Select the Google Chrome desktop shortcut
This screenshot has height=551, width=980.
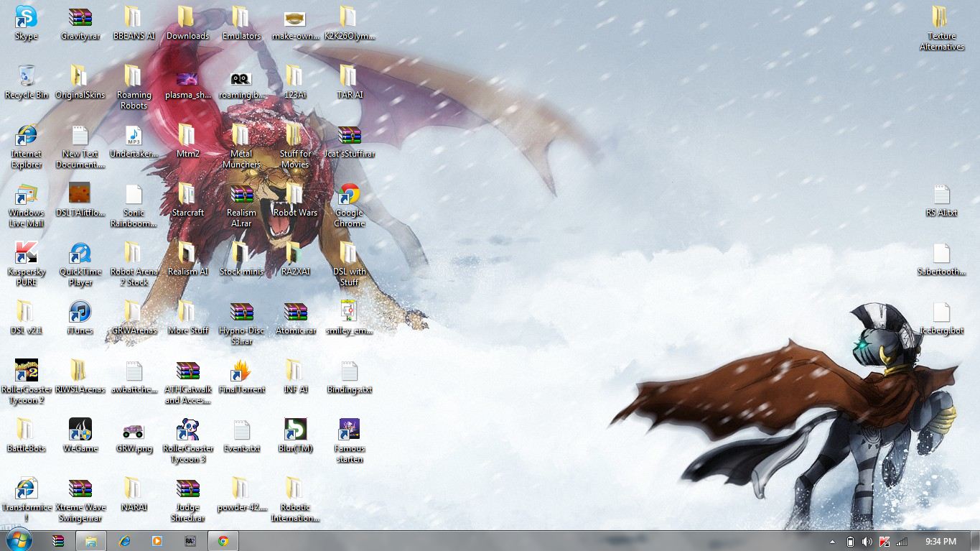click(x=349, y=205)
